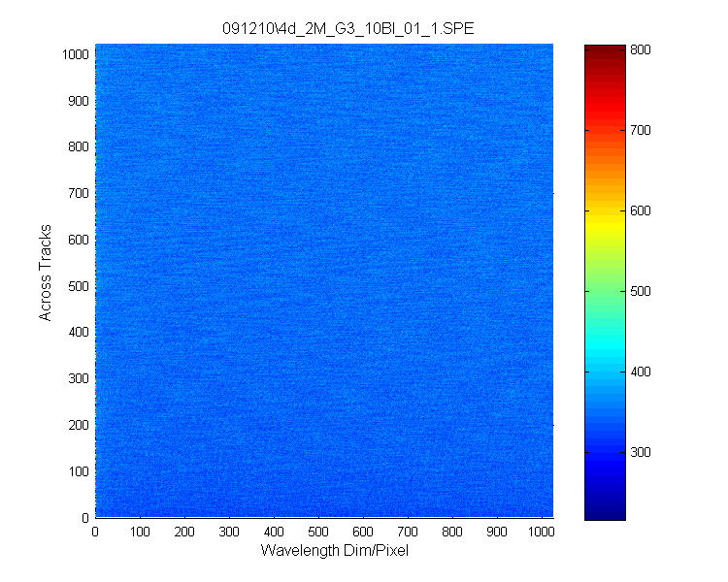Click colorbar tick label 300
Viewport: 728px width, 582px height.
[x=641, y=452]
